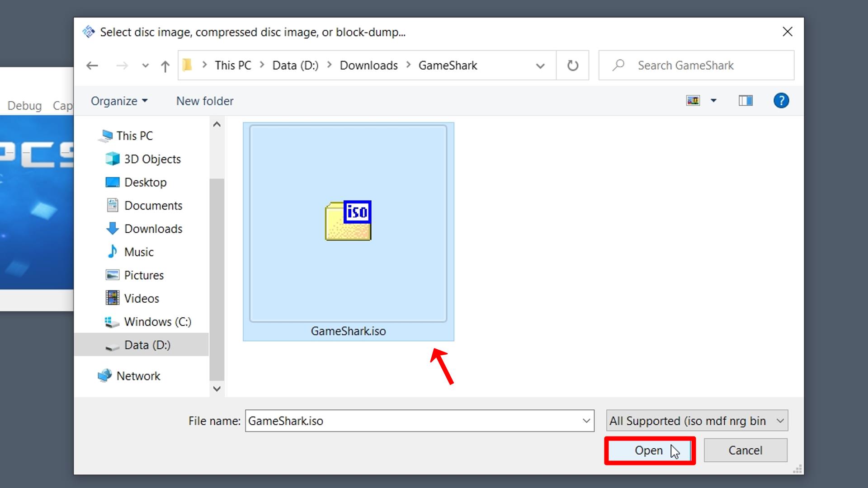Select This PC in navigation tree

[135, 136]
